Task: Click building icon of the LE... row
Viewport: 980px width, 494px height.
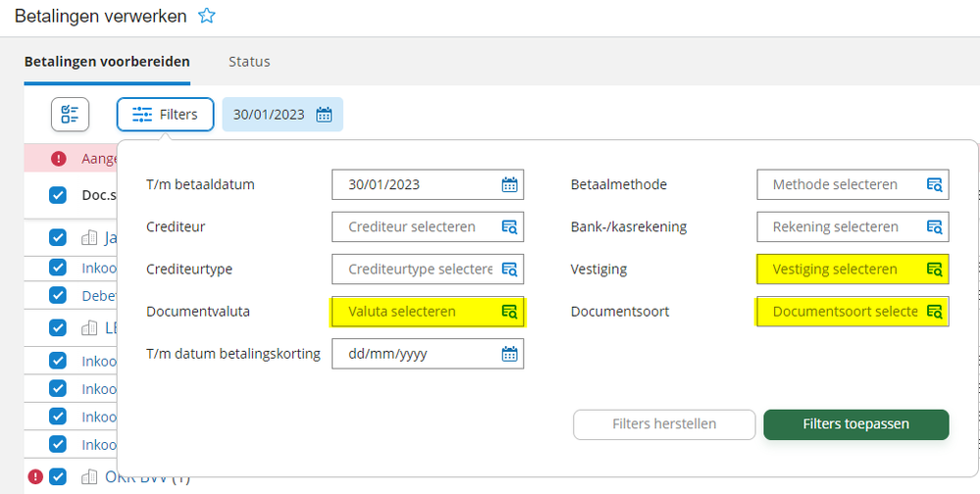Action: click(x=89, y=327)
